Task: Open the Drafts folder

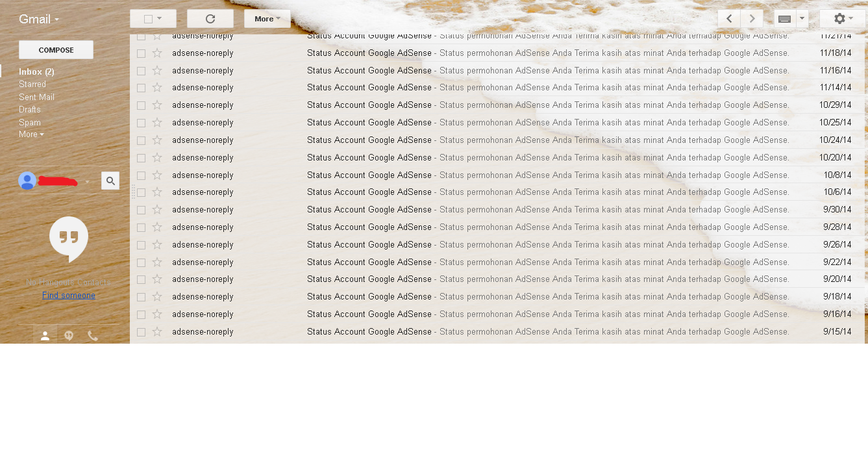Action: [x=30, y=110]
